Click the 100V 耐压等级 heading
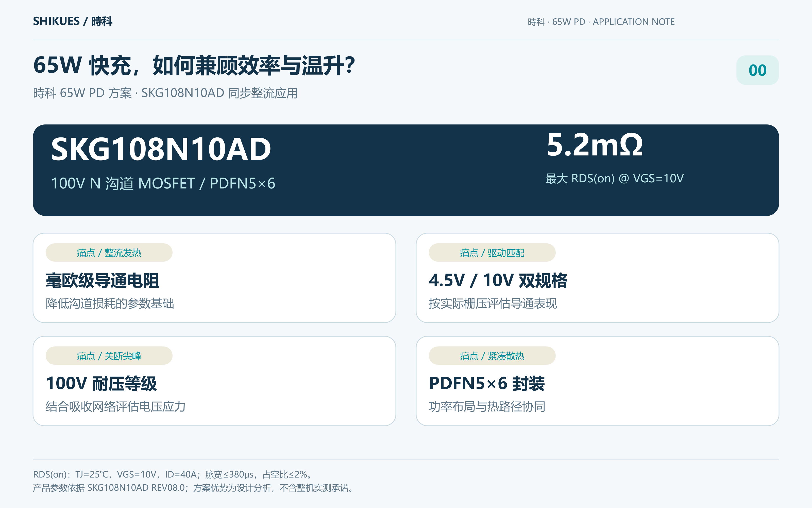 (101, 384)
